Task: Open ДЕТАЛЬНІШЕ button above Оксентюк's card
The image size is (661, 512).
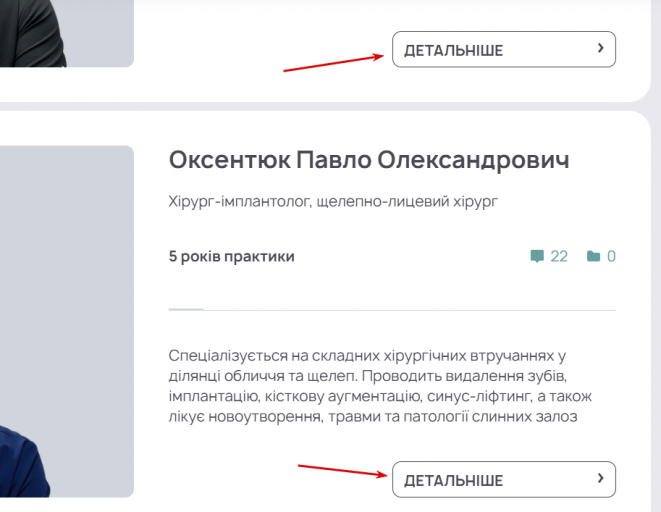Action: click(504, 49)
